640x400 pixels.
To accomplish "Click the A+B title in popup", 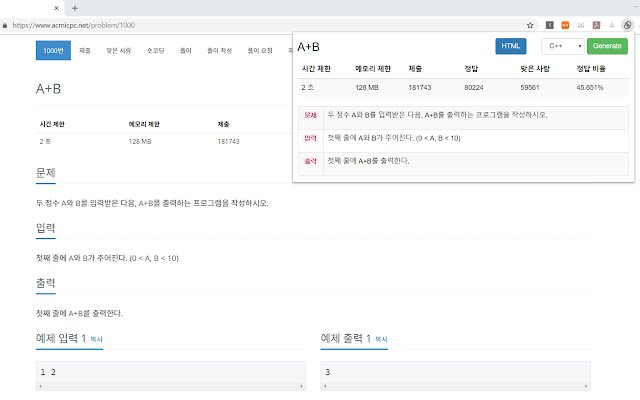I will [308, 47].
